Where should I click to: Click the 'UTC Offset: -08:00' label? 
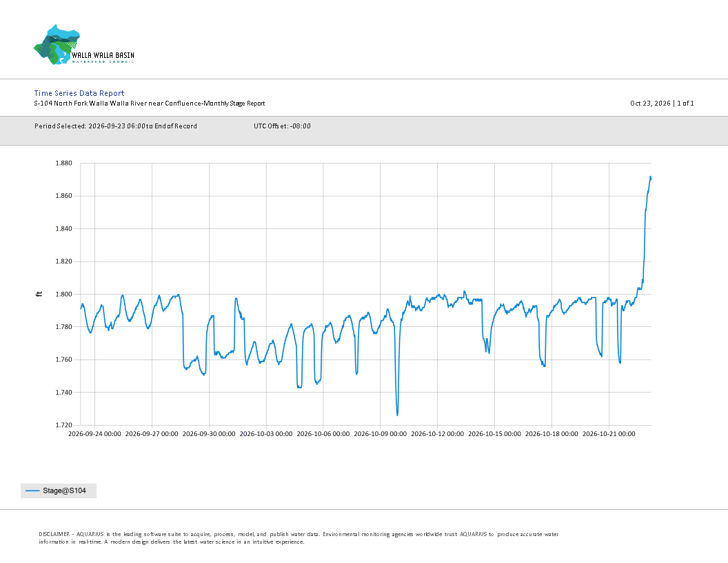pos(282,126)
